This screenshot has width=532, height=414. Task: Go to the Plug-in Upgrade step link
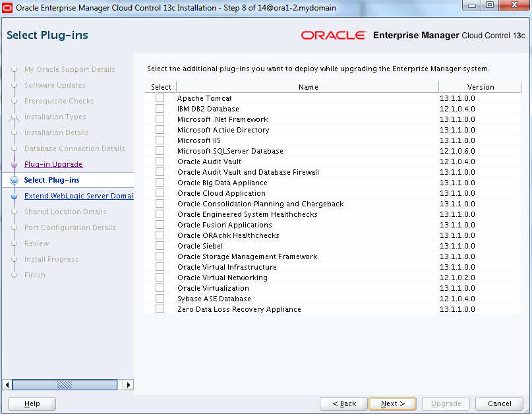(53, 164)
